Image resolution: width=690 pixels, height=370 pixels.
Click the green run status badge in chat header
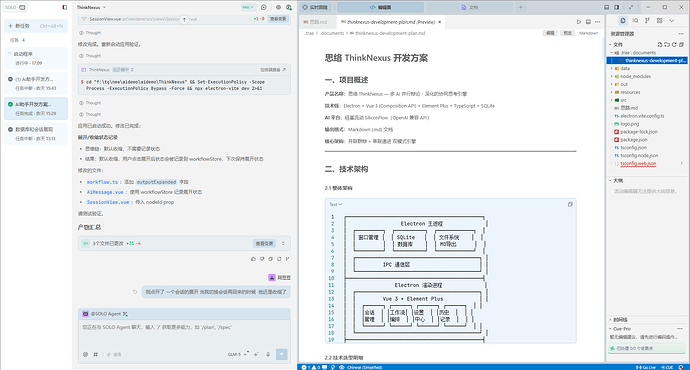[x=248, y=7]
